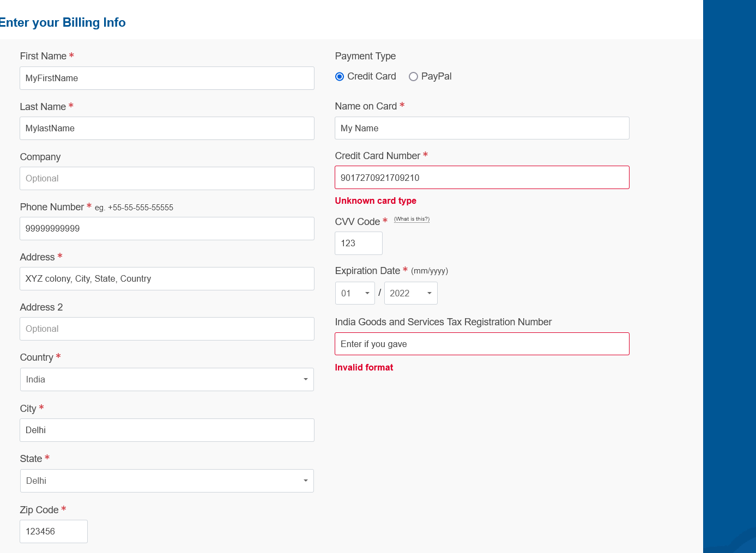The width and height of the screenshot is (756, 553).
Task: Open the expiration year dropdown
Action: pos(410,293)
